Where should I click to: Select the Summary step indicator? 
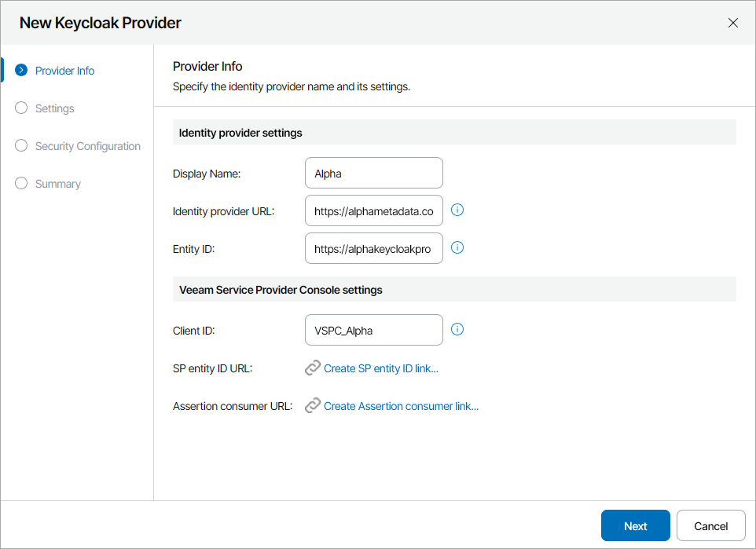point(20,183)
